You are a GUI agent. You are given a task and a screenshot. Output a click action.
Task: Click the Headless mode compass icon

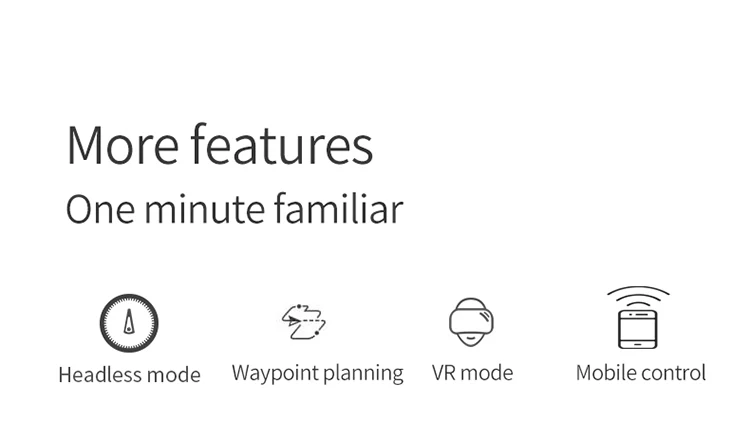pos(129,323)
